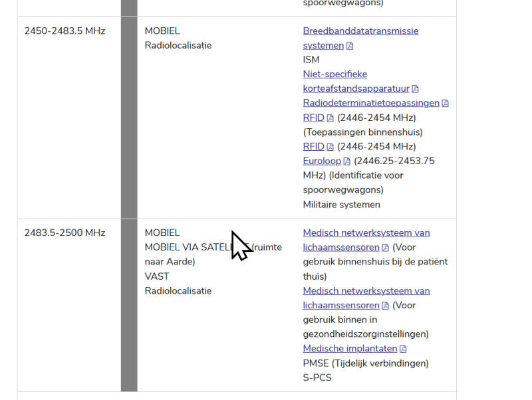This screenshot has height=400, width=532.
Task: Open PDF icon for lichaamssensoren gezondheidszorginstellingen entry
Action: [x=385, y=306]
